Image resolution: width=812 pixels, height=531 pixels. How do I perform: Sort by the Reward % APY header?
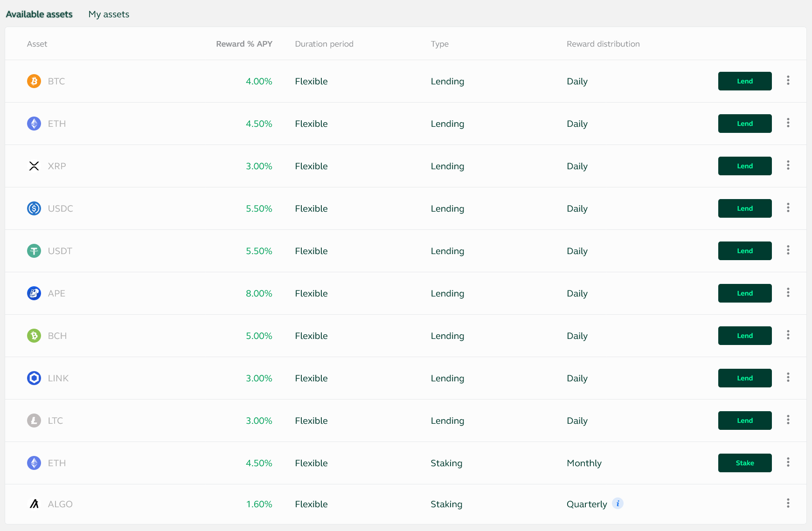click(244, 44)
